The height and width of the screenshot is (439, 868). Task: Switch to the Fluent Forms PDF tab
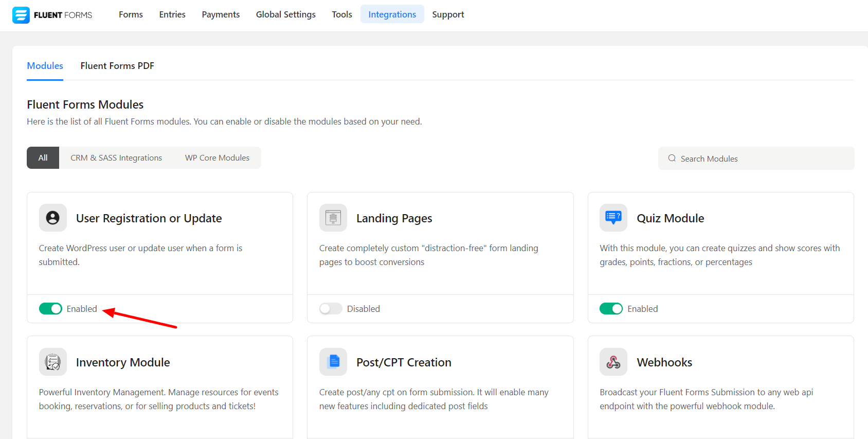pyautogui.click(x=117, y=66)
